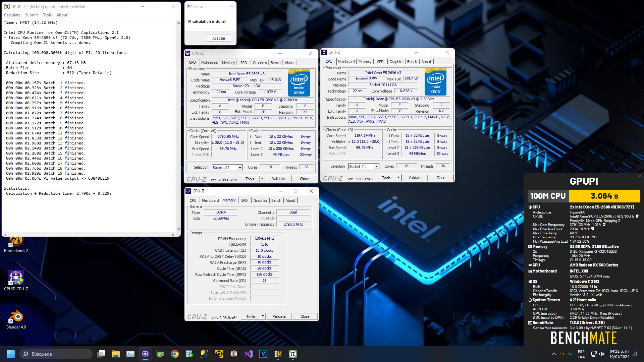Switch to Mainboard tab in Socket #2 CPU-Z
This screenshot has height=362, width=644.
210,63
